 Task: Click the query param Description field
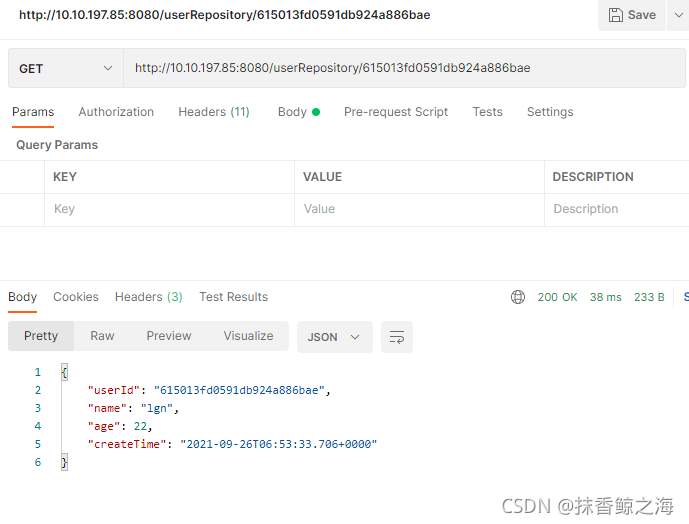point(617,209)
